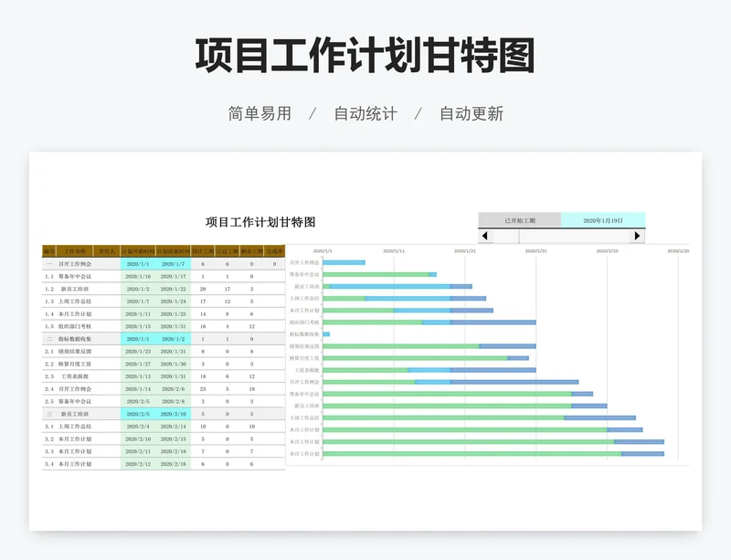Click the chart bar for 绩效结果反馈
731x560 pixels.
pyautogui.click(x=429, y=346)
